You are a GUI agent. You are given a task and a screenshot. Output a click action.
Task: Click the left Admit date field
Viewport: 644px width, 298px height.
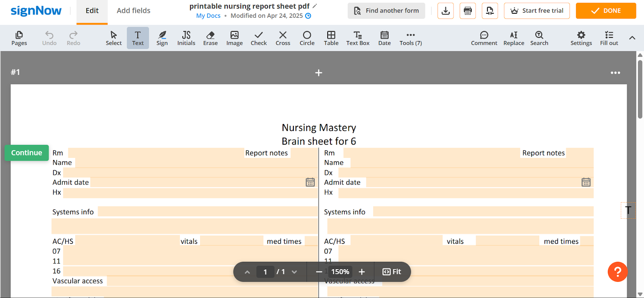point(197,182)
